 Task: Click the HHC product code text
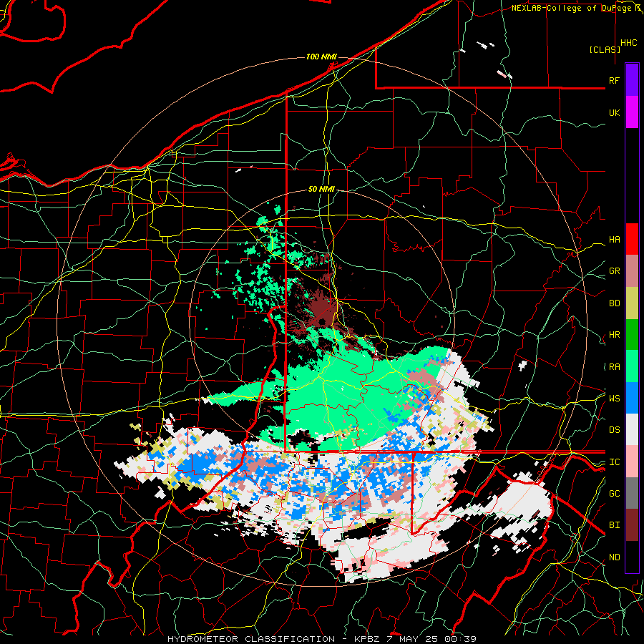click(x=629, y=42)
